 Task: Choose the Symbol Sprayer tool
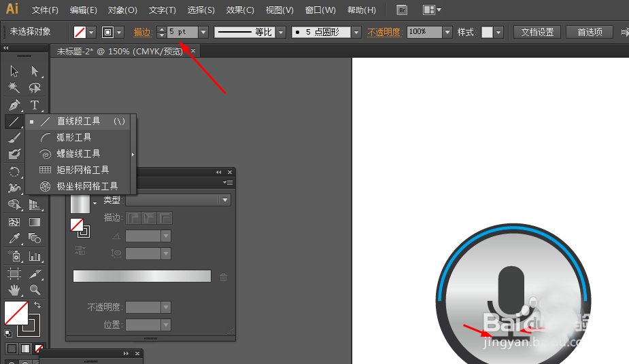pyautogui.click(x=14, y=256)
